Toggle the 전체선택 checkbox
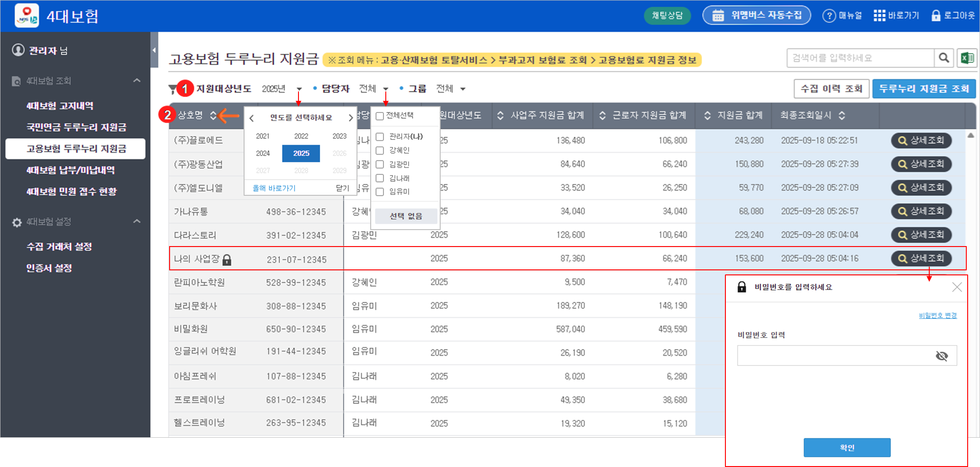This screenshot has height=467, width=980. point(379,116)
